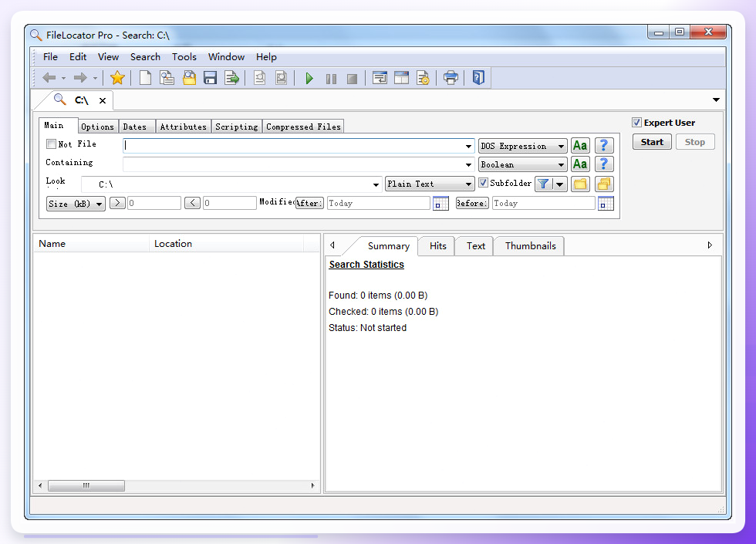The width and height of the screenshot is (756, 544).
Task: Toggle the Expert User checkbox
Action: pos(636,123)
